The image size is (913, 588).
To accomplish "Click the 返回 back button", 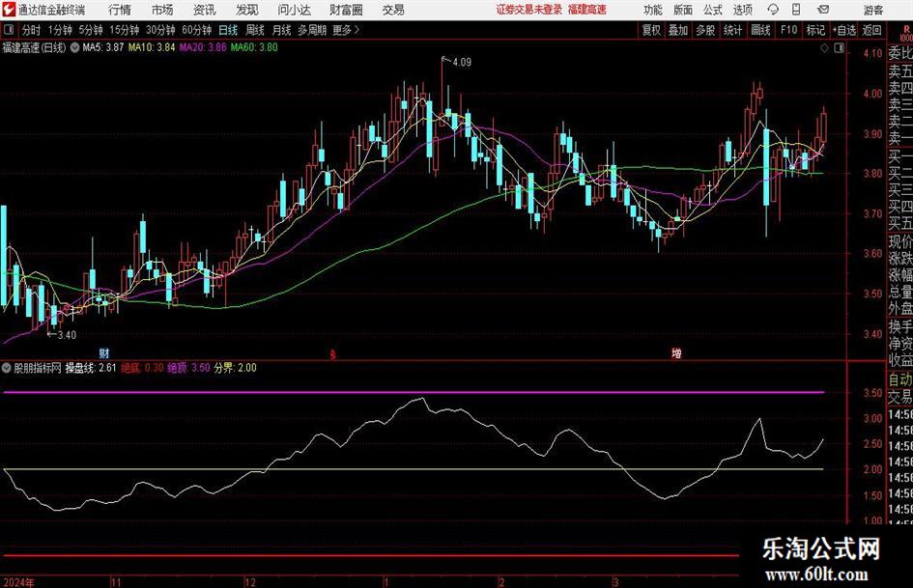I will pyautogui.click(x=871, y=30).
